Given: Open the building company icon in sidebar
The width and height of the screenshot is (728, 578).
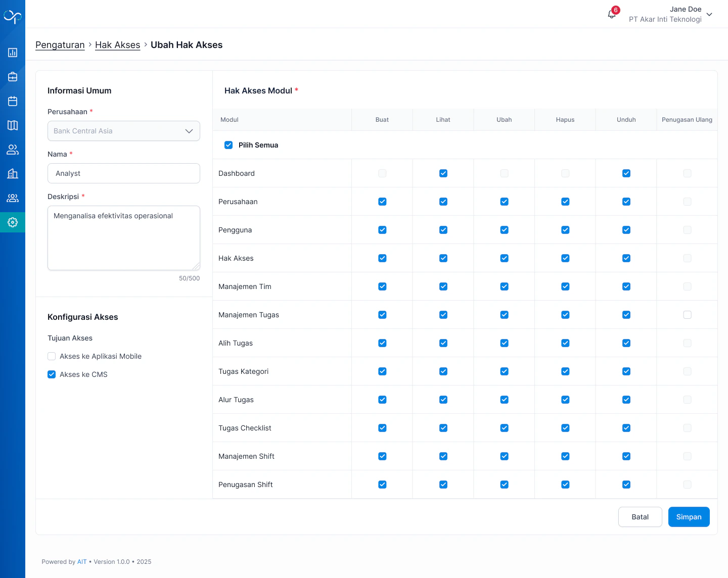Looking at the screenshot, I should pyautogui.click(x=13, y=174).
